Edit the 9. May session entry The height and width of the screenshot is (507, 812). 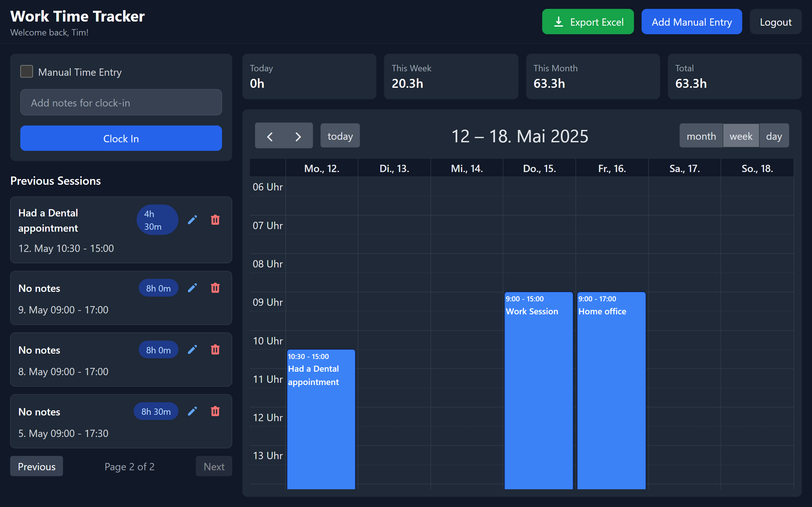(193, 288)
